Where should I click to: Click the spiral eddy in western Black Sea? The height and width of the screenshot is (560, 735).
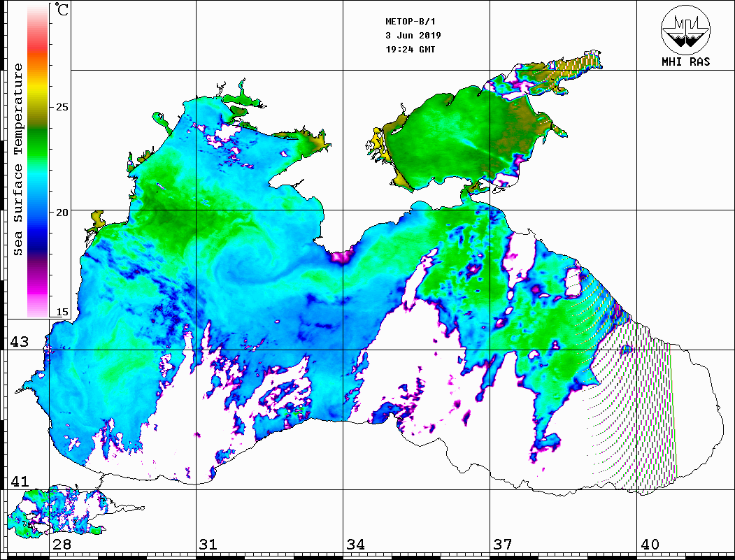pyautogui.click(x=244, y=262)
